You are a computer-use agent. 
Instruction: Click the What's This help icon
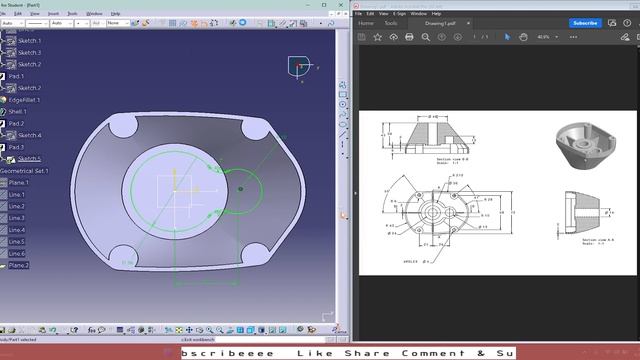[x=74, y=330]
